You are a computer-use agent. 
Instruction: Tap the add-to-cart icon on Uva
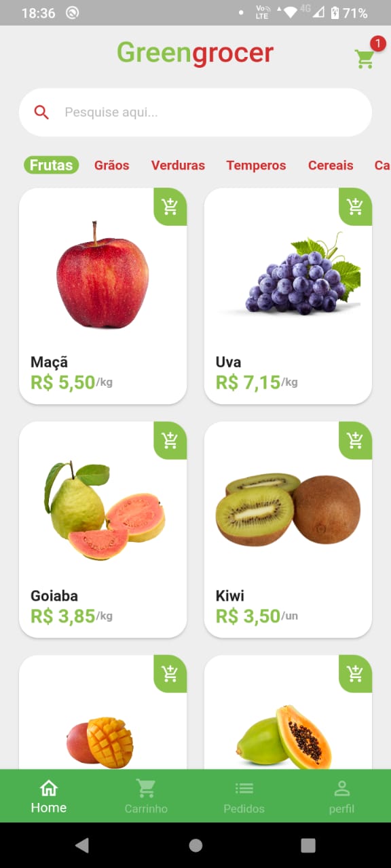(x=355, y=208)
